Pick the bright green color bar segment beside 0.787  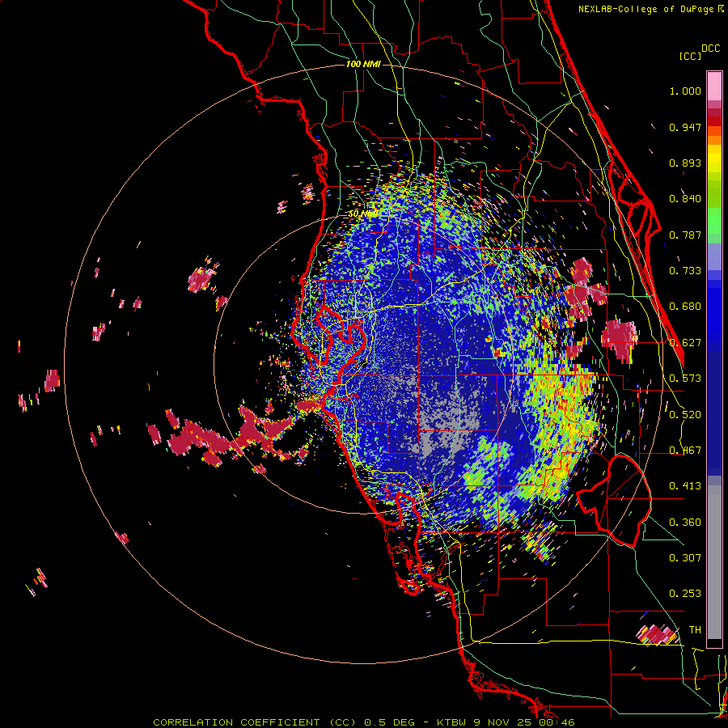point(714,225)
